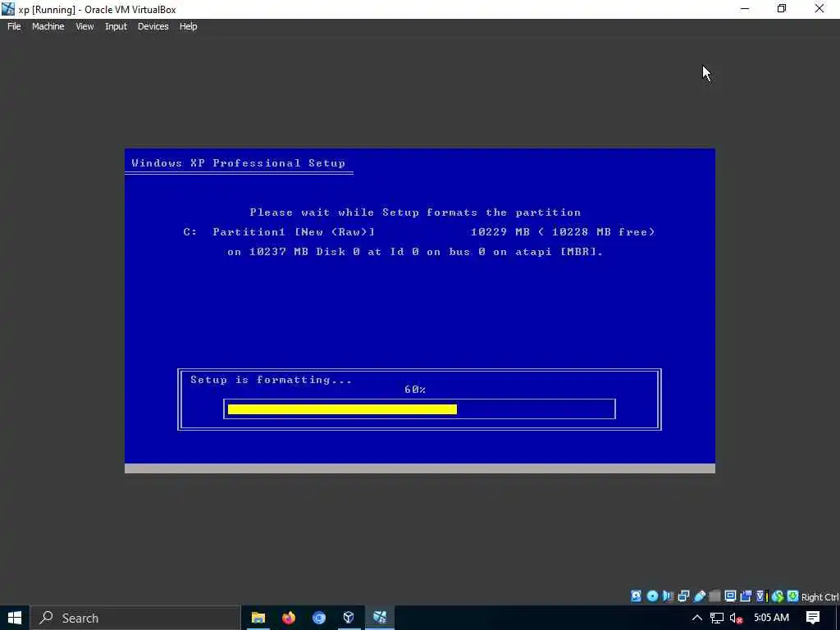Image resolution: width=840 pixels, height=630 pixels.
Task: Click the keyboard capture green arrow icon
Action: [793, 596]
